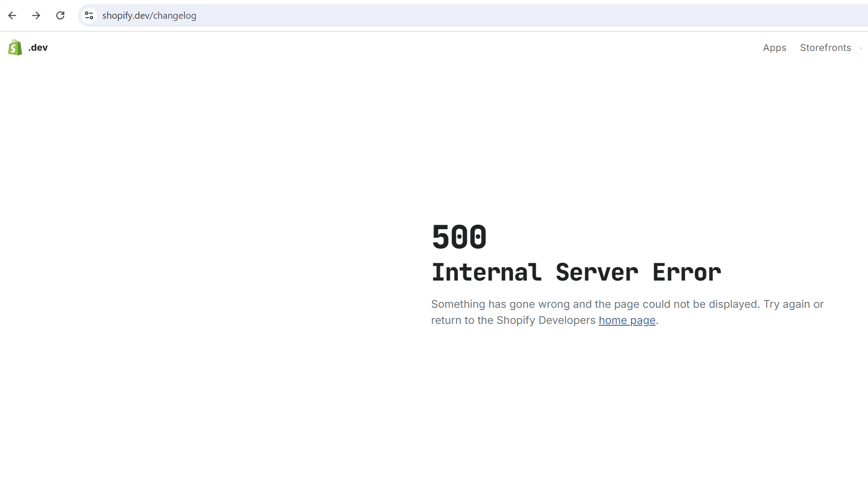Click the small dot after Storefronts
The width and height of the screenshot is (868, 495).
pyautogui.click(x=860, y=48)
